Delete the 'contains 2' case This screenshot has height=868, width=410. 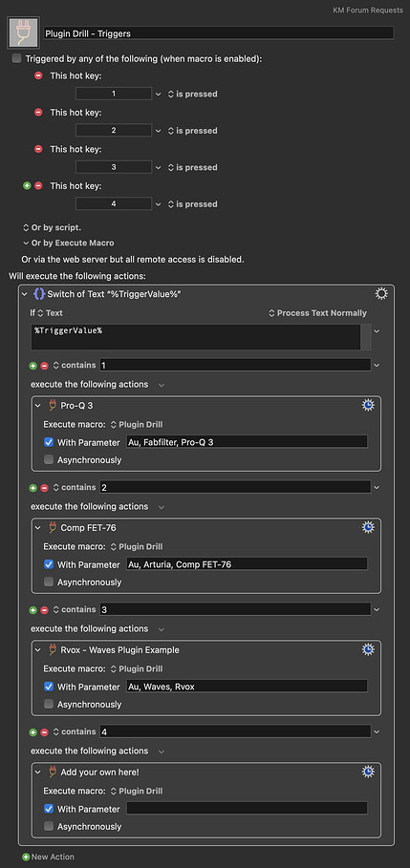point(44,488)
